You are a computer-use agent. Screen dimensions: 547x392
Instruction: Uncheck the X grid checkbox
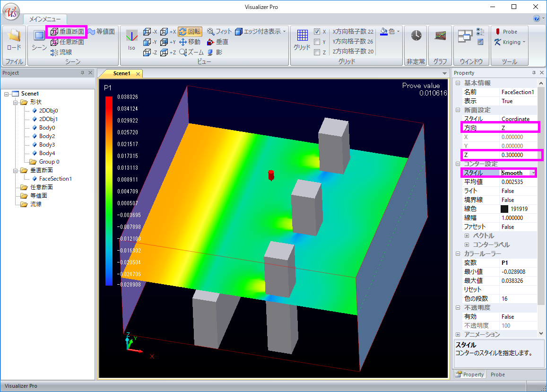coord(317,32)
